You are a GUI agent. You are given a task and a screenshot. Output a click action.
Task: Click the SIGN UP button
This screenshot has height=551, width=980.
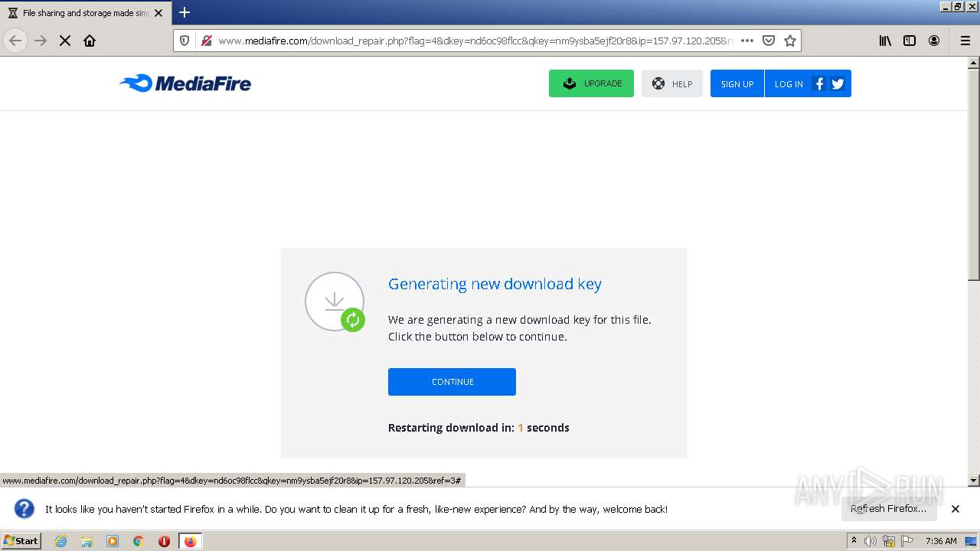[x=737, y=83]
